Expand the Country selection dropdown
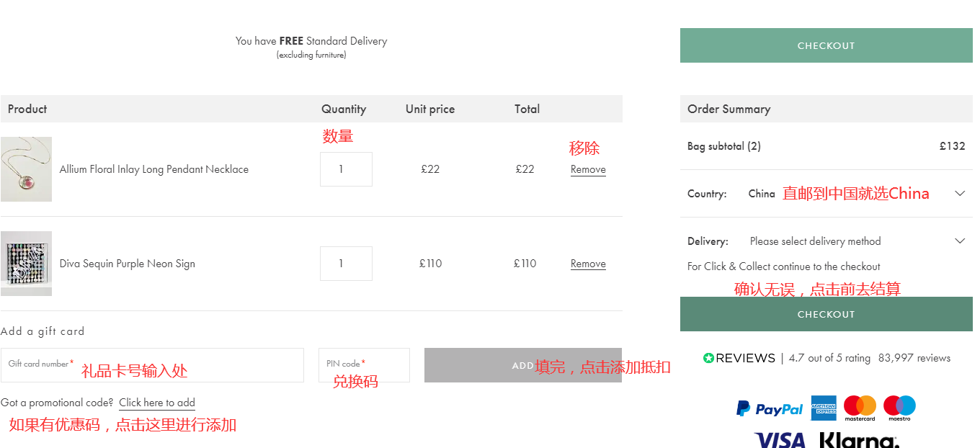This screenshot has width=980, height=448. pyautogui.click(x=959, y=194)
